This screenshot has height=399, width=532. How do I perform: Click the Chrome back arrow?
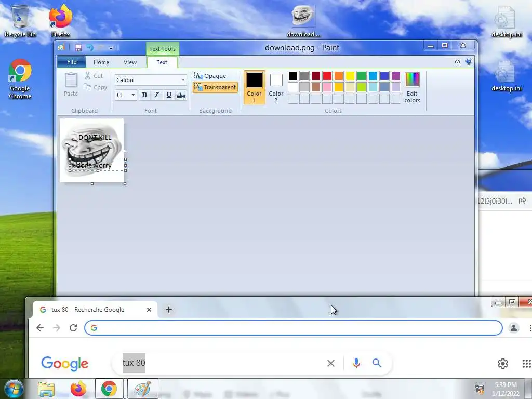(x=40, y=328)
